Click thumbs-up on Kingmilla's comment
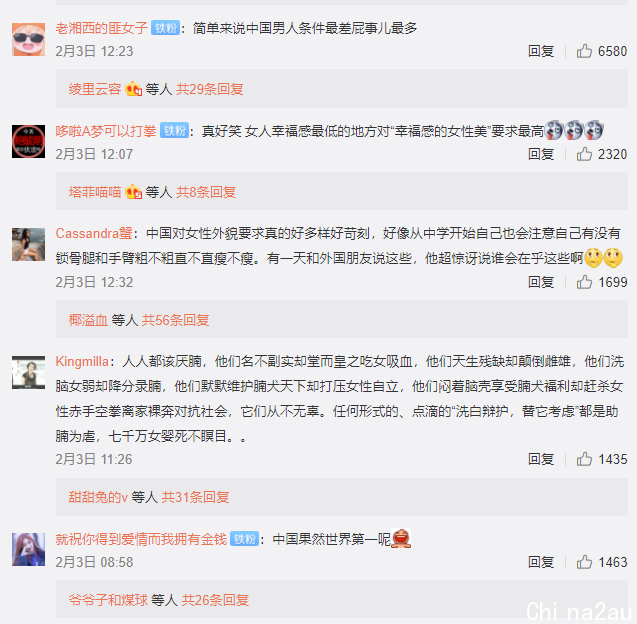 tap(584, 459)
